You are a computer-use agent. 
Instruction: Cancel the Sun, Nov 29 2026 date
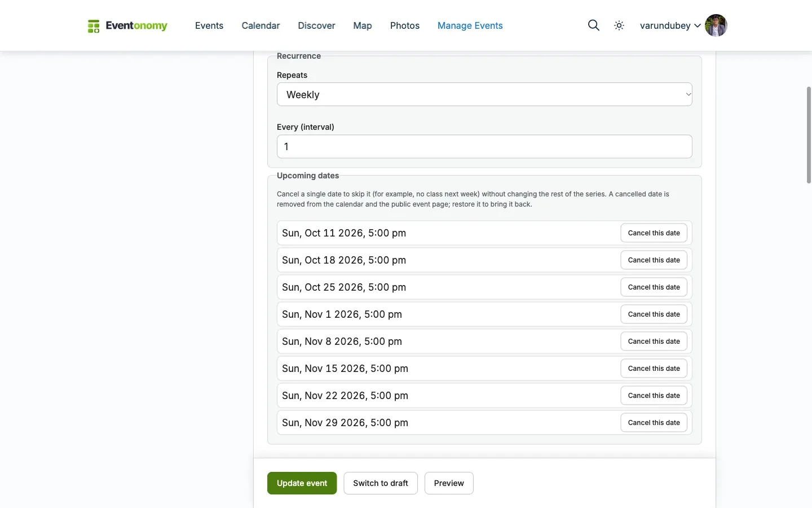point(654,423)
